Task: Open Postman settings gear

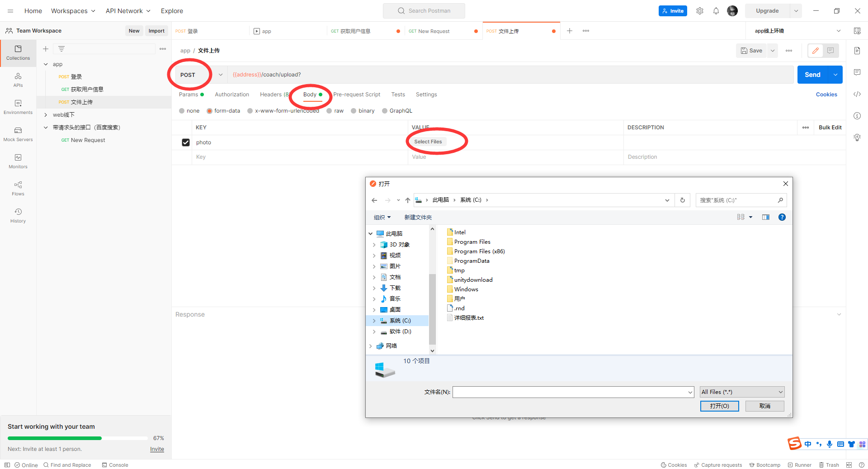Action: click(700, 11)
